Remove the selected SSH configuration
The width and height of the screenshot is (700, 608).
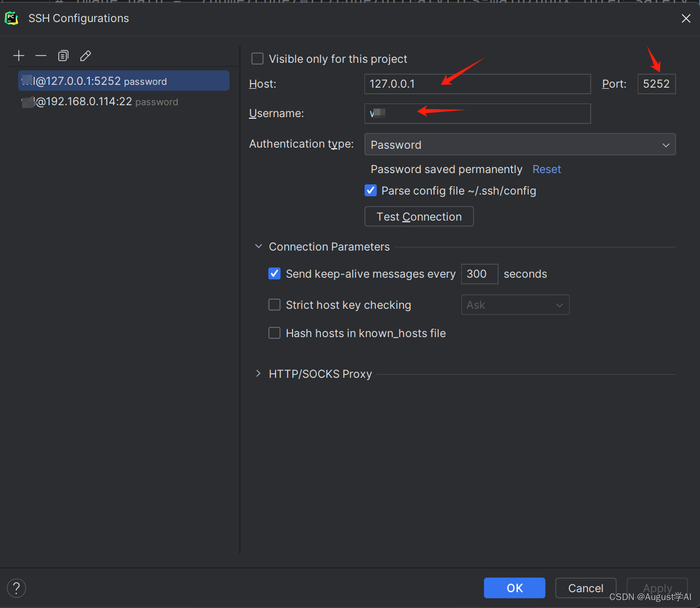(x=41, y=55)
